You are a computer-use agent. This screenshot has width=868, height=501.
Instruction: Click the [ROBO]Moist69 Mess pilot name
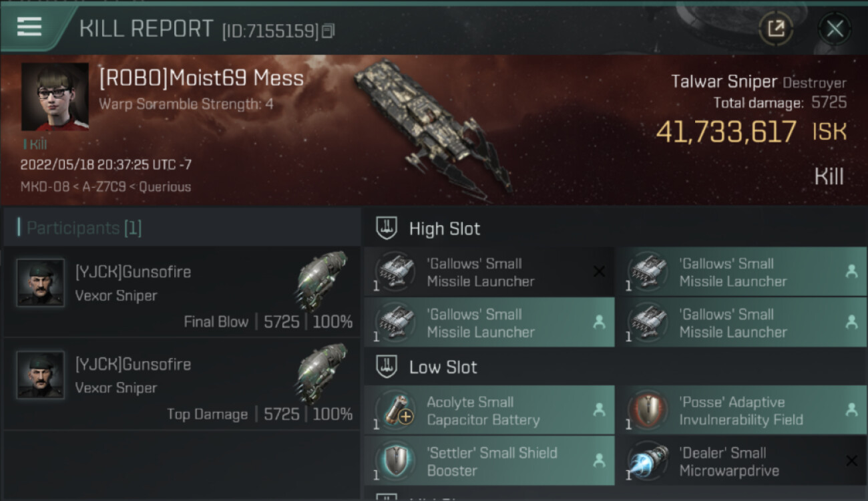point(201,79)
